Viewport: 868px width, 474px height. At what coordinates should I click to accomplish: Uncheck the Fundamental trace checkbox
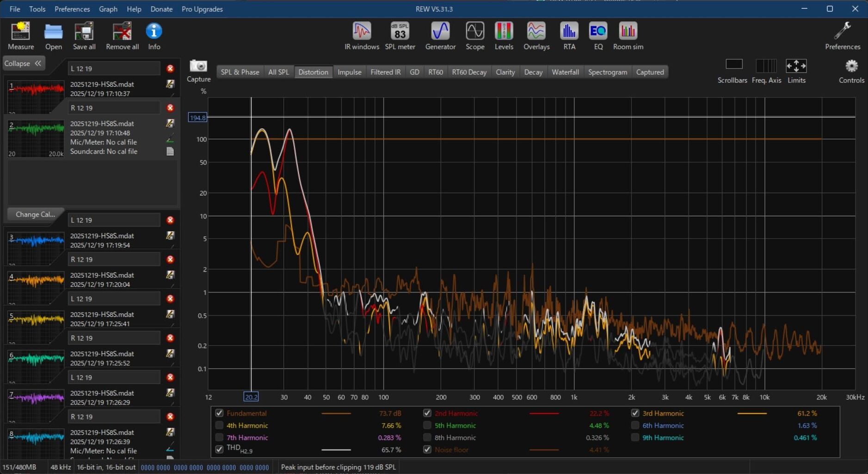219,413
